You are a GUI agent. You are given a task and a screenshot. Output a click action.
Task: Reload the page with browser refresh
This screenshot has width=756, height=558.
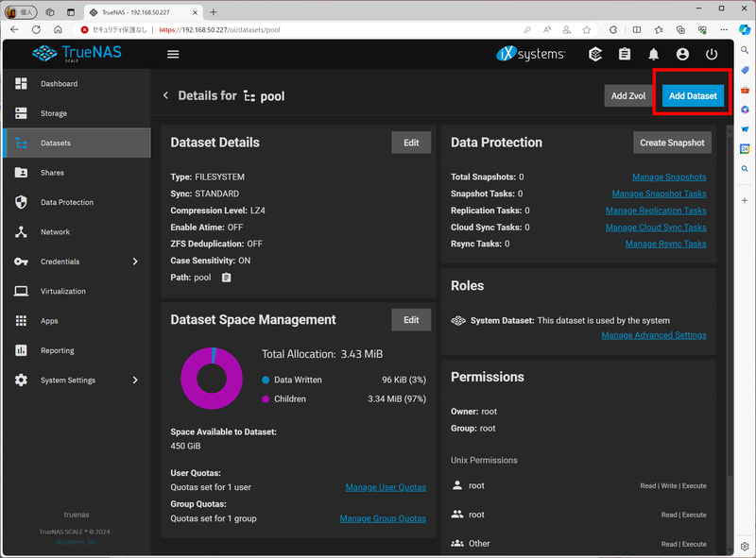36,30
